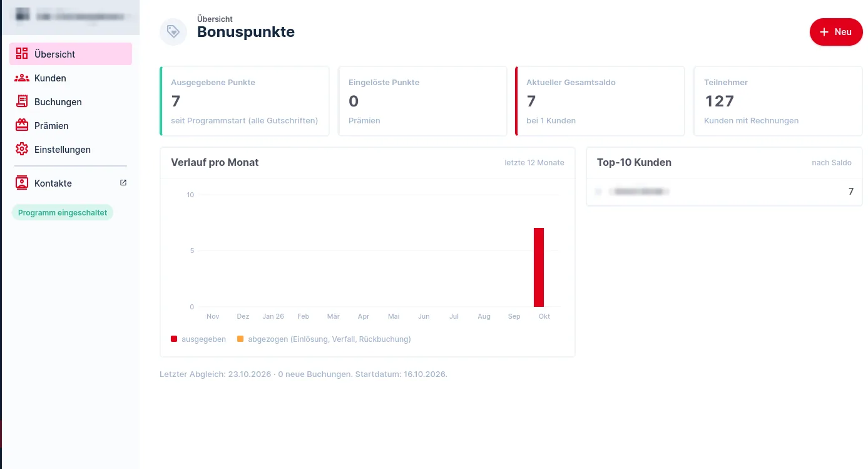Toggle the orange 'abgezogen' legend entry
This screenshot has height=469, width=868.
324,339
